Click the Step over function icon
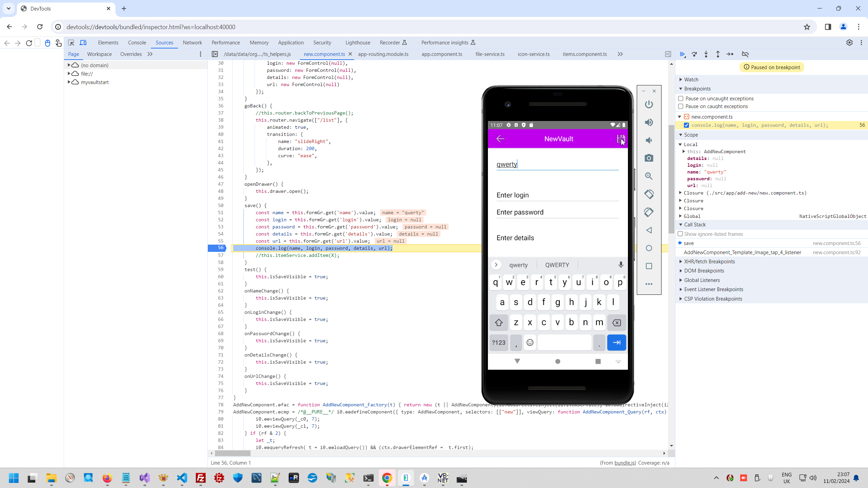Viewport: 868px width, 488px height. click(x=694, y=54)
